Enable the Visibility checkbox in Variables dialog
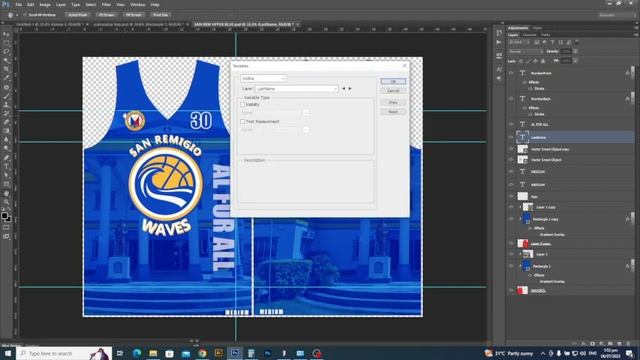This screenshot has height=360, width=640. [x=242, y=104]
